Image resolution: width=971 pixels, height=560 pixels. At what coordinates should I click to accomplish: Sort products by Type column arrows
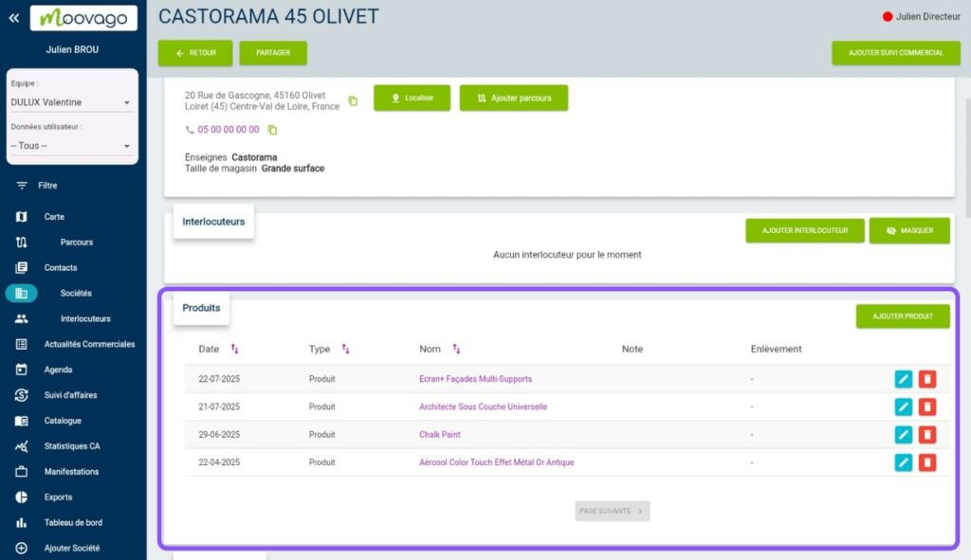345,349
